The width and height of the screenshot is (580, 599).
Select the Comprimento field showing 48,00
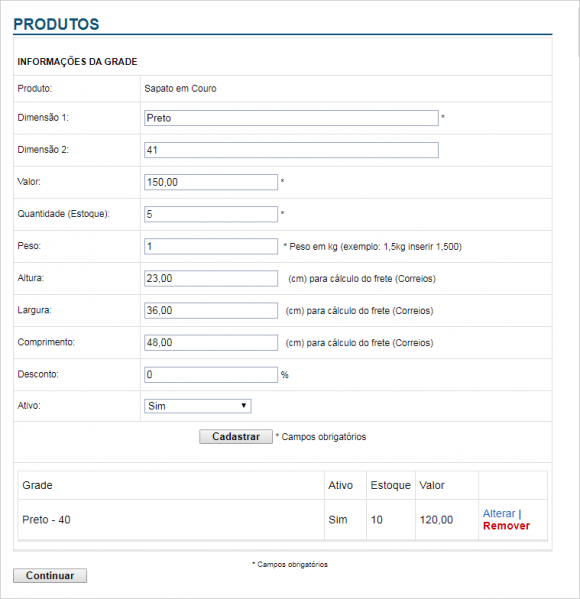pyautogui.click(x=211, y=343)
